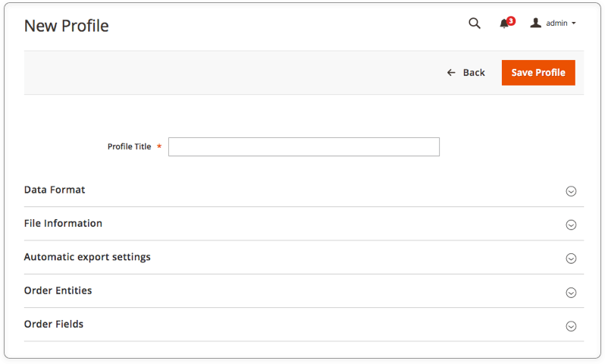The width and height of the screenshot is (605, 364).
Task: Expand the Order Fields chevron icon
Action: [x=571, y=326]
